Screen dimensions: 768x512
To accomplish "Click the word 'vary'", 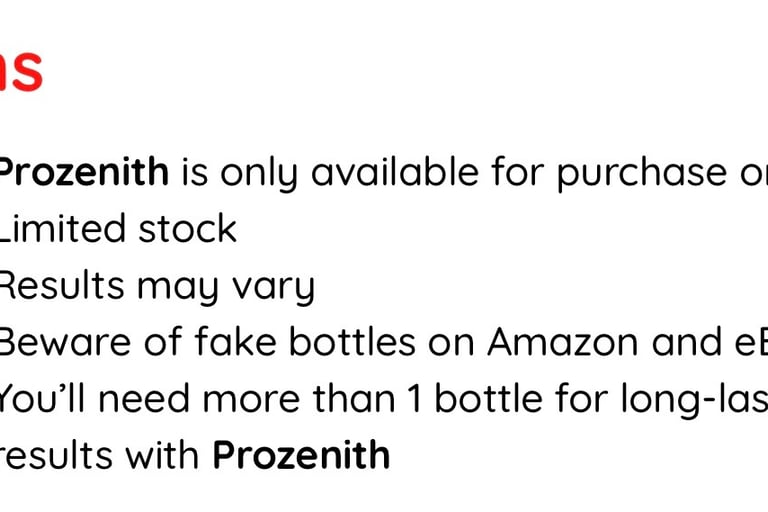I will pos(273,289).
